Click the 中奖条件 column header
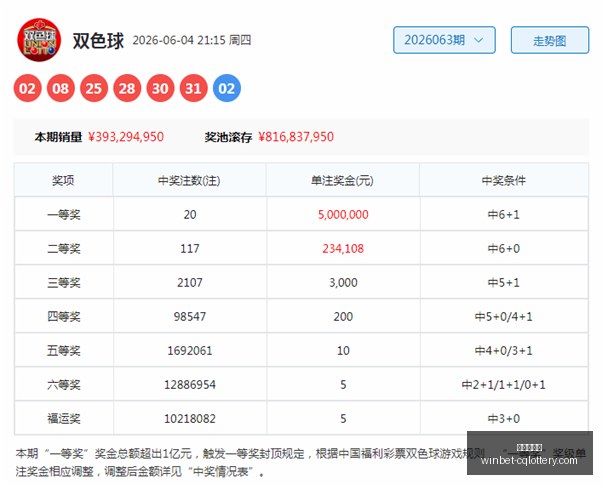The image size is (604, 486). click(x=503, y=180)
